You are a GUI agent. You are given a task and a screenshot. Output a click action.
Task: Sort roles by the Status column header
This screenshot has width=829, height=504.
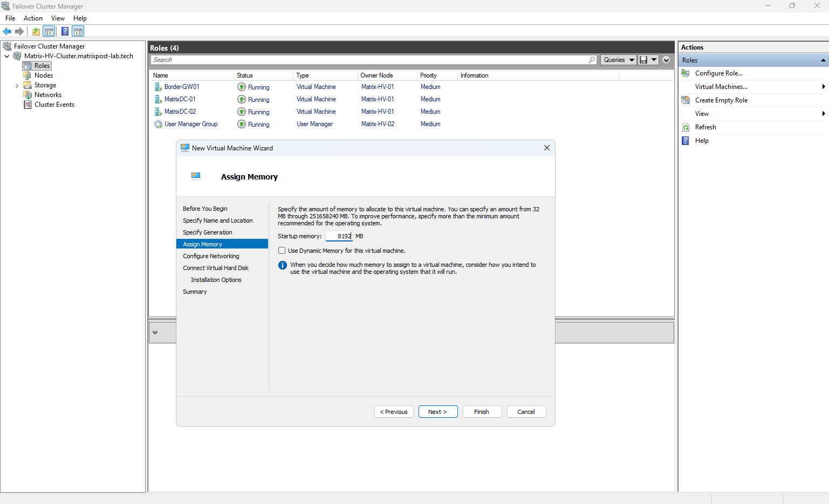tap(263, 75)
